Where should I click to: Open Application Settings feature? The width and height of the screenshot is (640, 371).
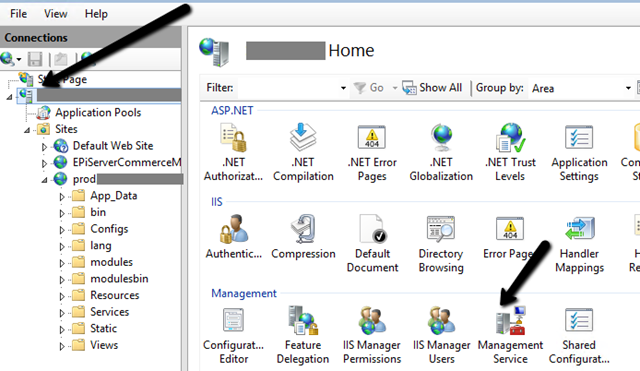(579, 153)
